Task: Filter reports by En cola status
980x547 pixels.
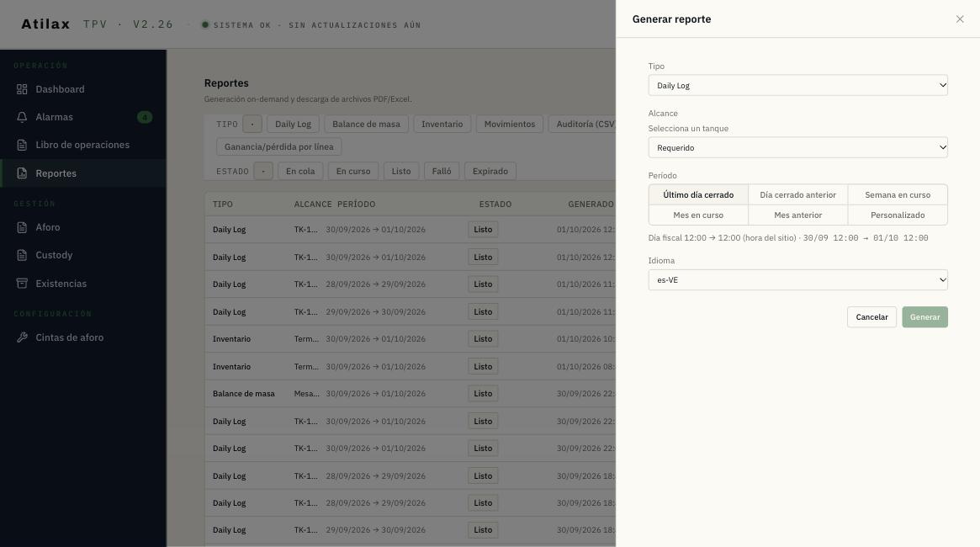Action: [x=300, y=172]
